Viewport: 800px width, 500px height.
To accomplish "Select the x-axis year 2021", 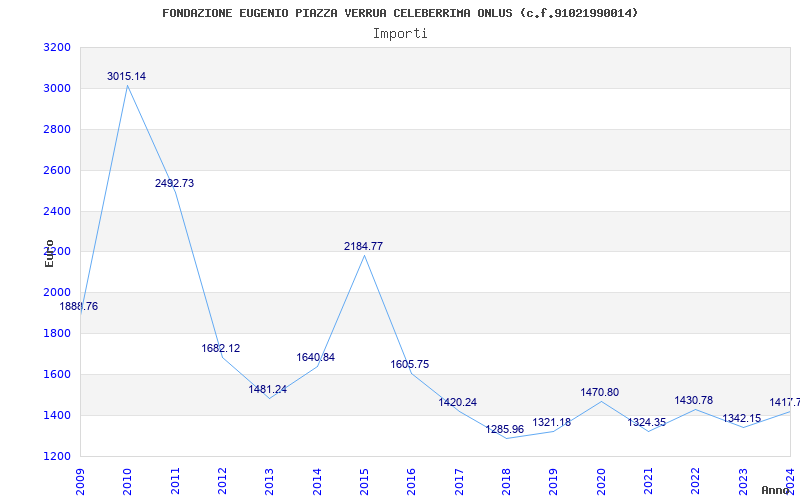I will coord(648,481).
